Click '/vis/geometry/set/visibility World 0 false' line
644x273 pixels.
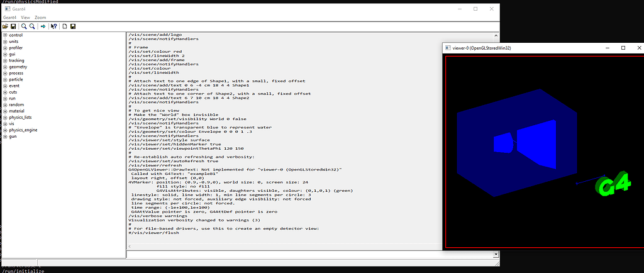tap(187, 119)
